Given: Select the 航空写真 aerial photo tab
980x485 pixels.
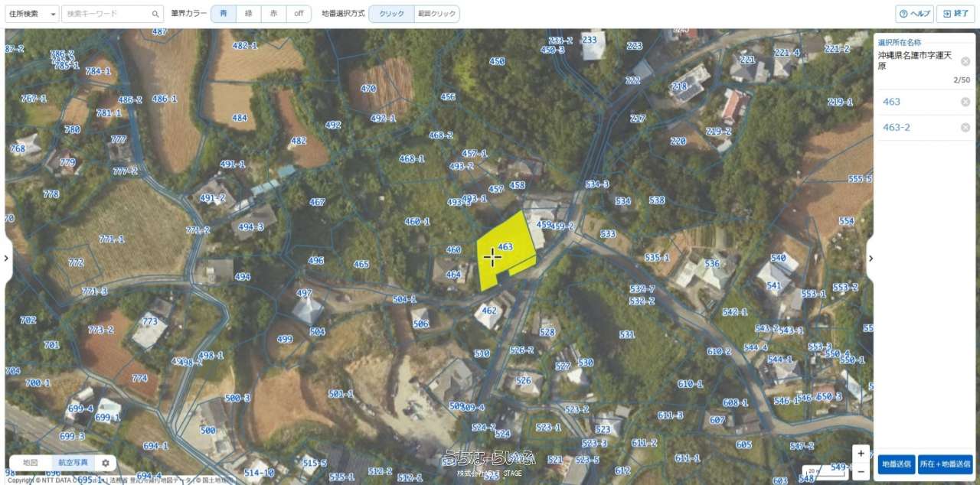Looking at the screenshot, I should (x=74, y=463).
